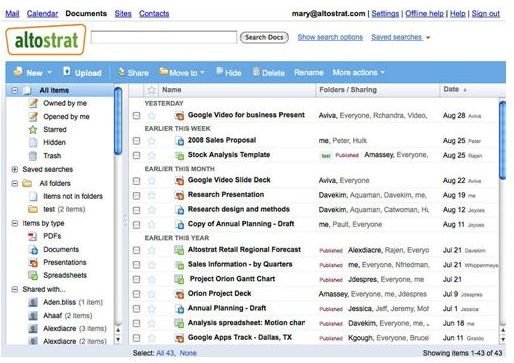Open the More actions dropdown
Screen dimensions: 514x363
[358, 72]
